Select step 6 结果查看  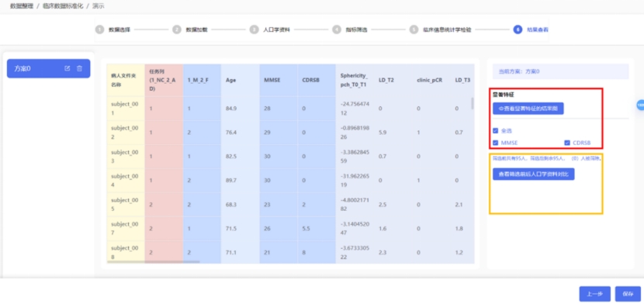click(531, 29)
